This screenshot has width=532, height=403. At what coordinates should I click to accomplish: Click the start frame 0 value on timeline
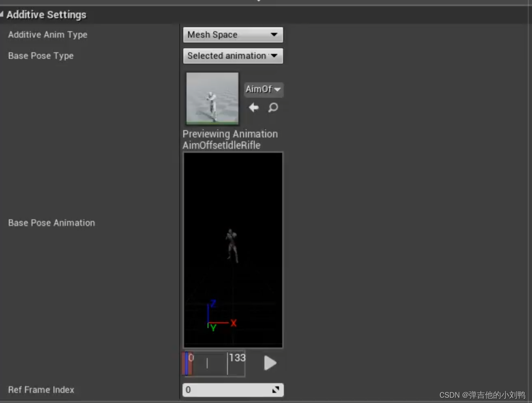pyautogui.click(x=191, y=358)
